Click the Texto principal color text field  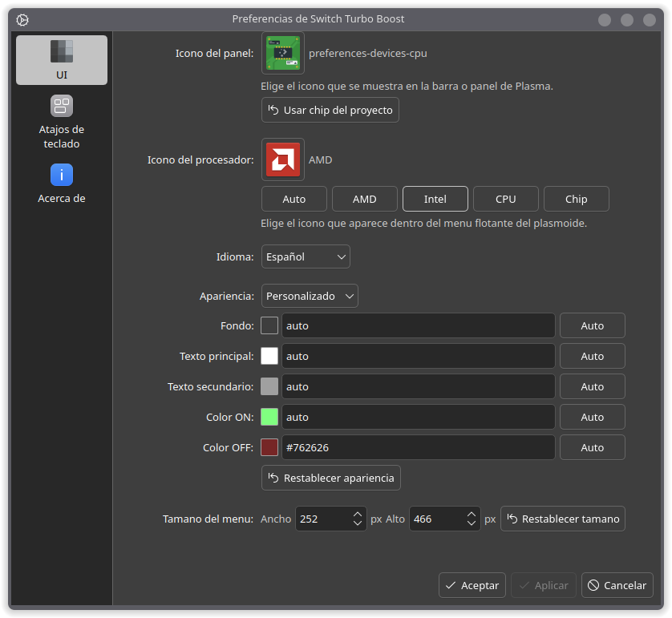(419, 356)
